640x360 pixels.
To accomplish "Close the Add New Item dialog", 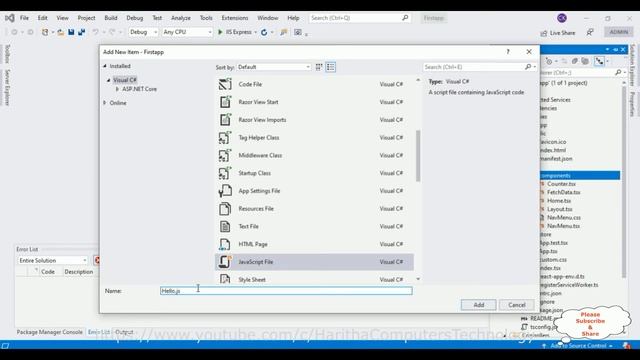I will pyautogui.click(x=529, y=52).
